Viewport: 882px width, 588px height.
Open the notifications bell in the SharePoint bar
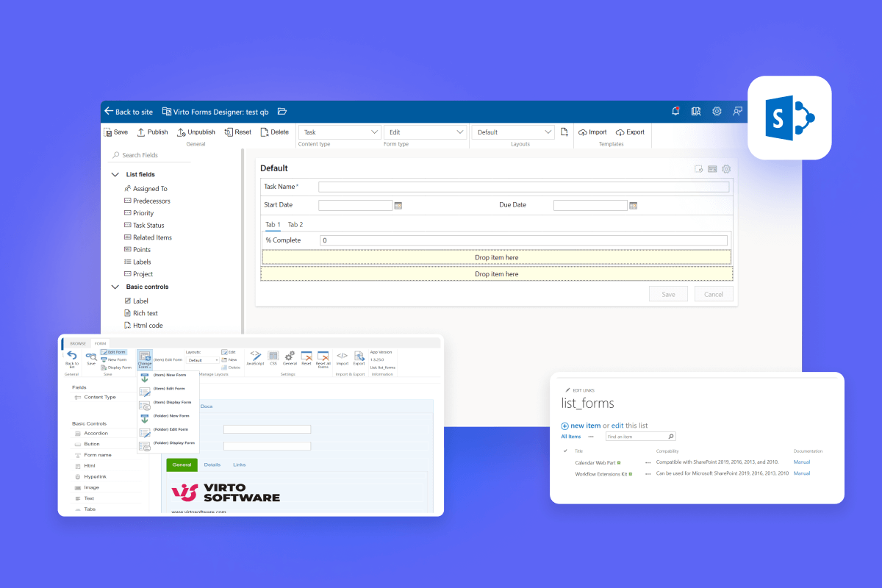click(x=675, y=111)
